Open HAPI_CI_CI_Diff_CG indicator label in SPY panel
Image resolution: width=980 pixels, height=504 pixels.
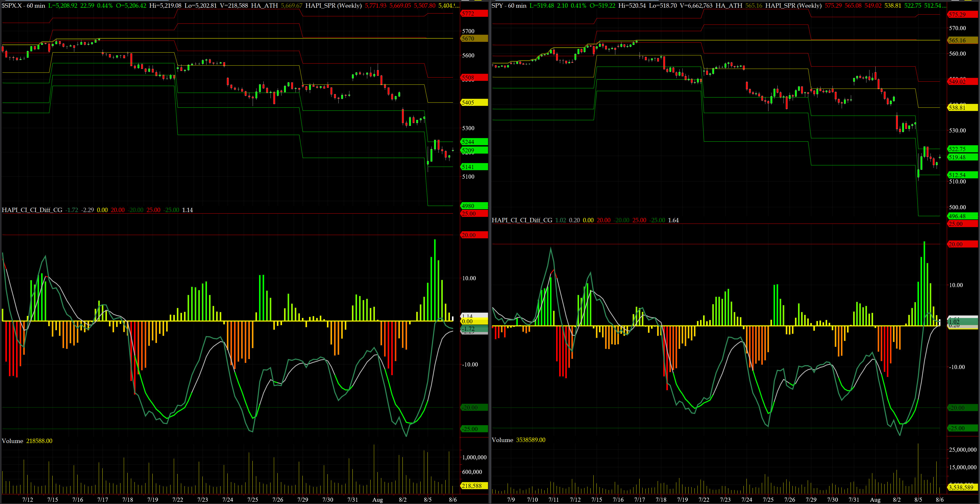pos(522,220)
